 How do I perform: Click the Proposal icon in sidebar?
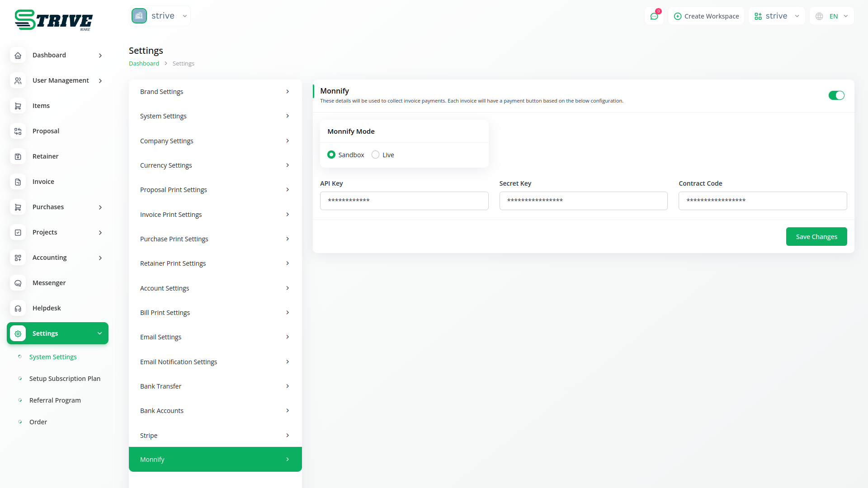tap(18, 131)
